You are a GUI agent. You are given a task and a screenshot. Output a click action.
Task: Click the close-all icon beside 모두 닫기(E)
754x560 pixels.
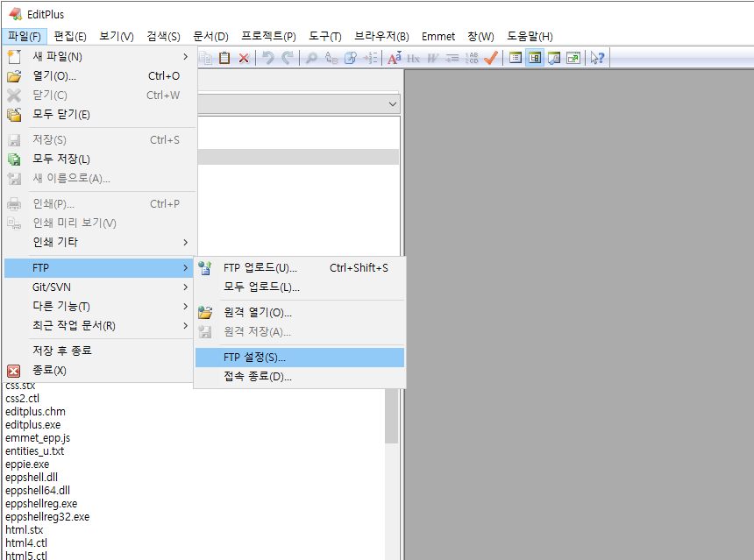14,115
